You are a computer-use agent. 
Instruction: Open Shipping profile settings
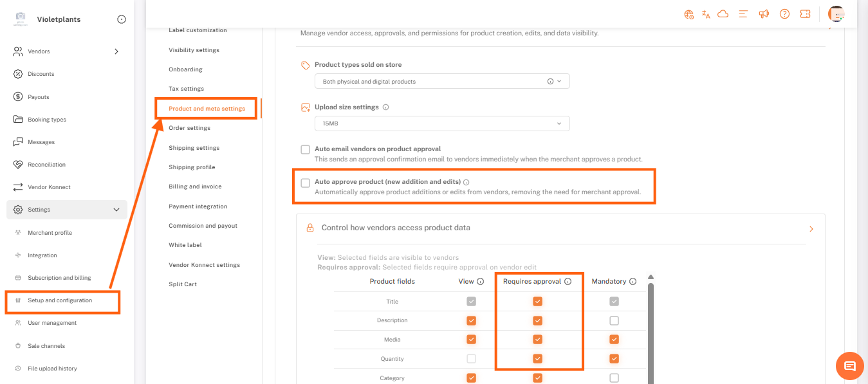point(192,167)
